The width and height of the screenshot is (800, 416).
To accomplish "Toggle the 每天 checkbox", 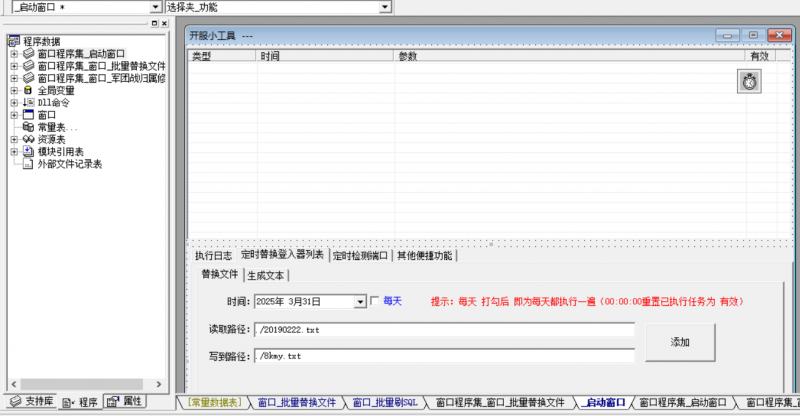I will click(375, 301).
